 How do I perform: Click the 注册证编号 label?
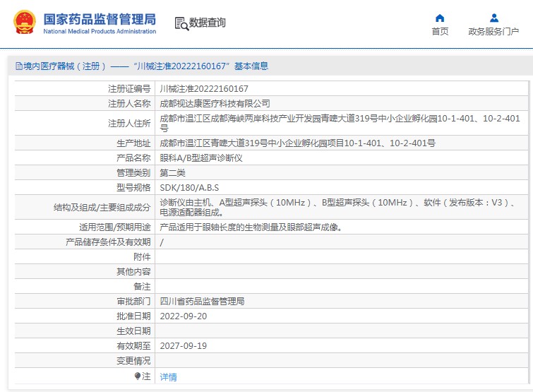(129, 89)
